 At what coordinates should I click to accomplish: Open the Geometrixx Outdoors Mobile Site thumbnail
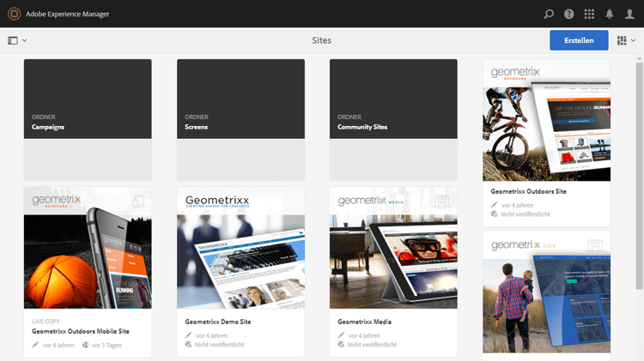[88, 248]
